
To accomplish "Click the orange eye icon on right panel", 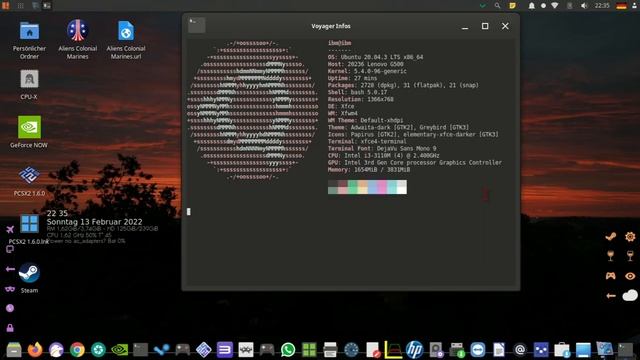I will (x=630, y=276).
